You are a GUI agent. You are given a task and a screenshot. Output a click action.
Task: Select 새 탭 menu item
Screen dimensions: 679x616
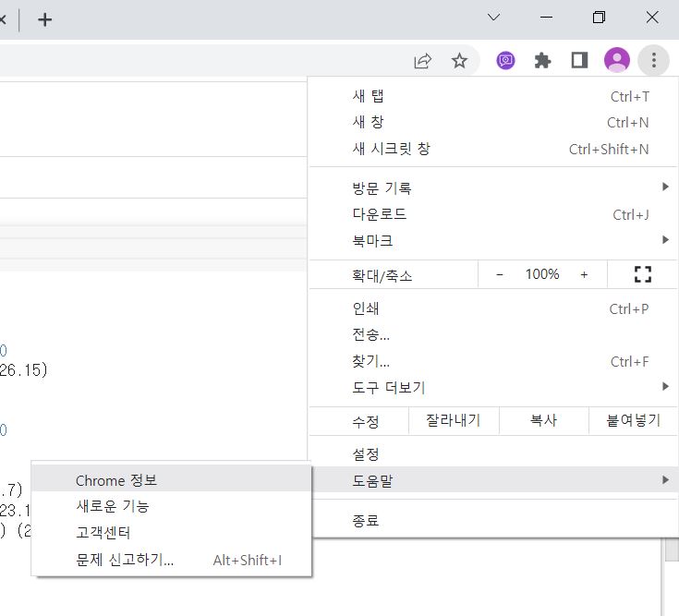pos(493,96)
